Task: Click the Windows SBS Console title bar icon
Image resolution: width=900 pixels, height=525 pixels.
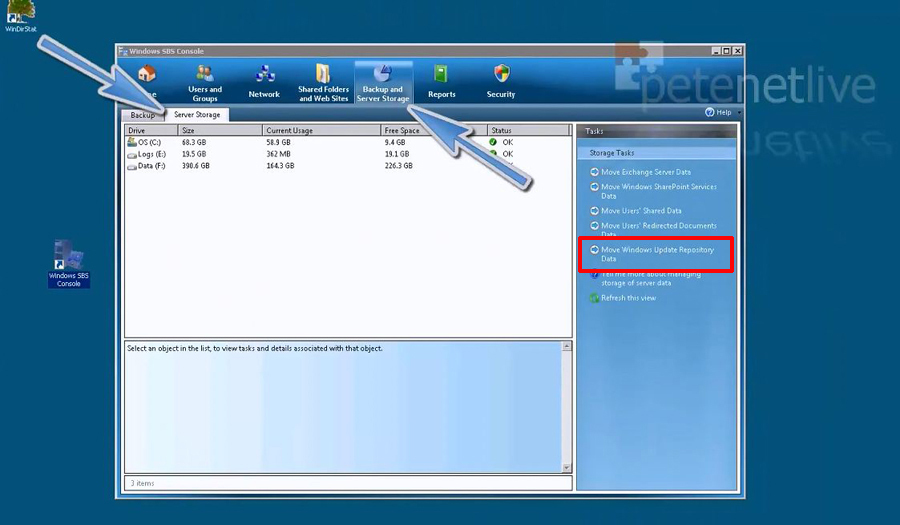Action: point(123,51)
